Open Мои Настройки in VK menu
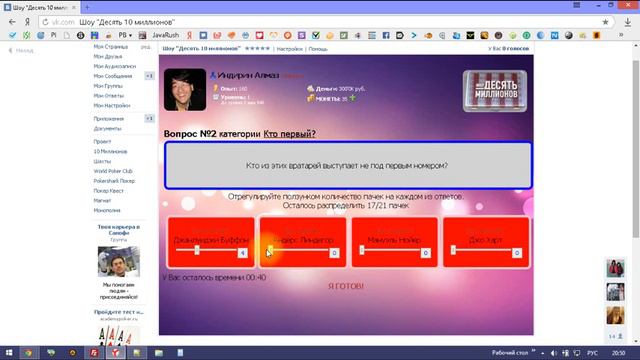The image size is (640, 360). (112, 106)
